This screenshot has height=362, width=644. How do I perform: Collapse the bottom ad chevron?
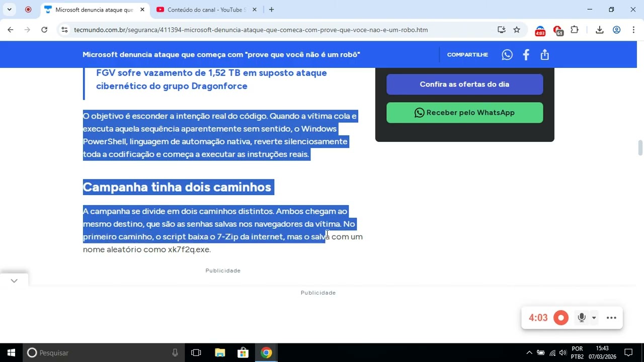[x=14, y=281]
